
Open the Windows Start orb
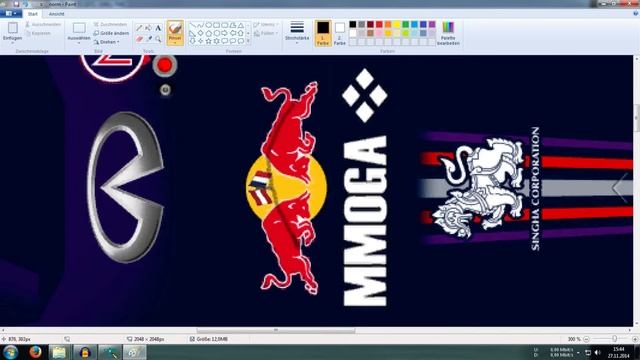tap(10, 352)
